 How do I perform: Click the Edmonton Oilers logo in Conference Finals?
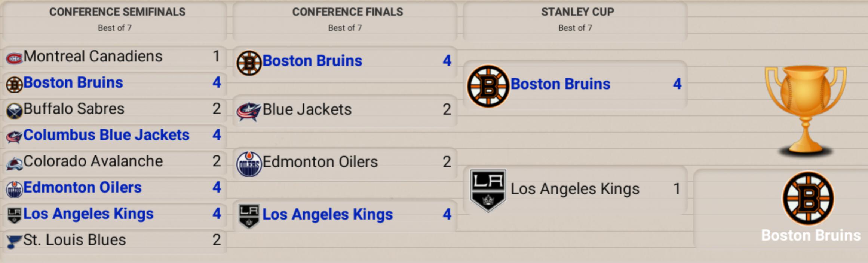249,164
